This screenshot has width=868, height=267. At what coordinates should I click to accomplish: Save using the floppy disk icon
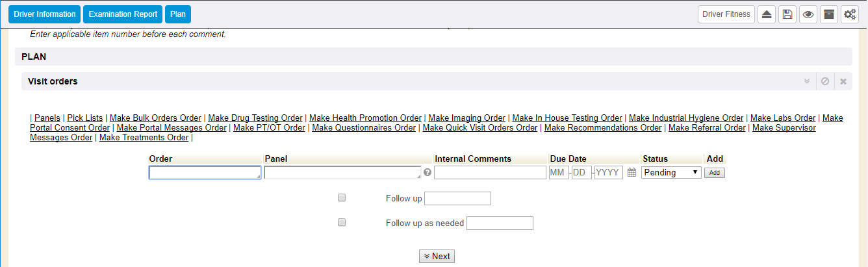(787, 14)
